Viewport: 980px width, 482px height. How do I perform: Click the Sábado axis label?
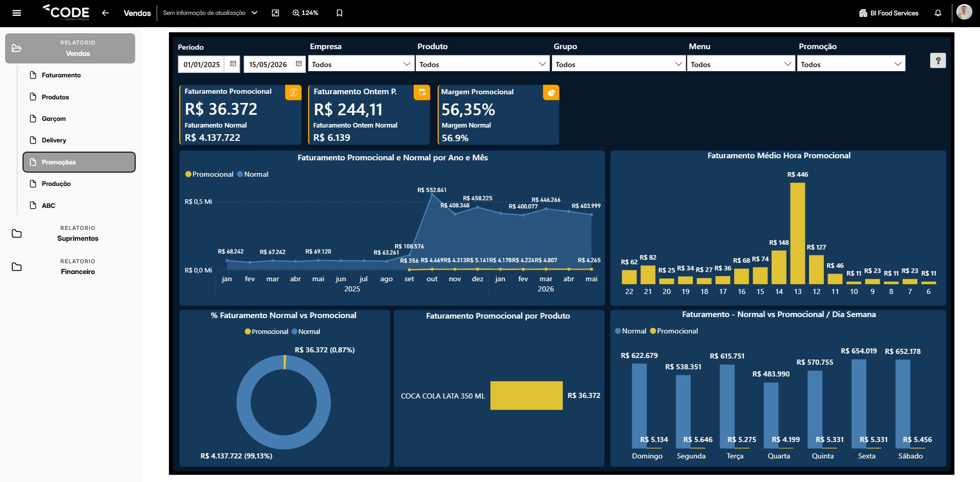pyautogui.click(x=910, y=456)
